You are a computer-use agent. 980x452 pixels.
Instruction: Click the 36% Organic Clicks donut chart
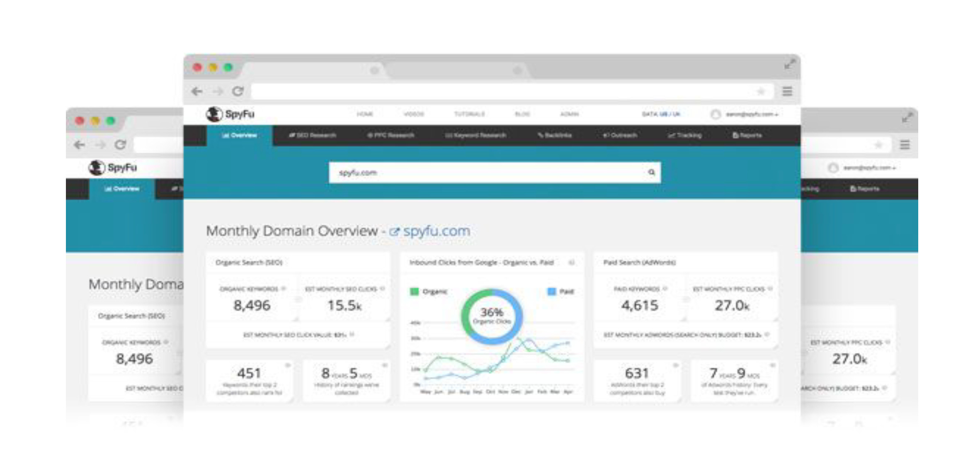[x=492, y=316]
